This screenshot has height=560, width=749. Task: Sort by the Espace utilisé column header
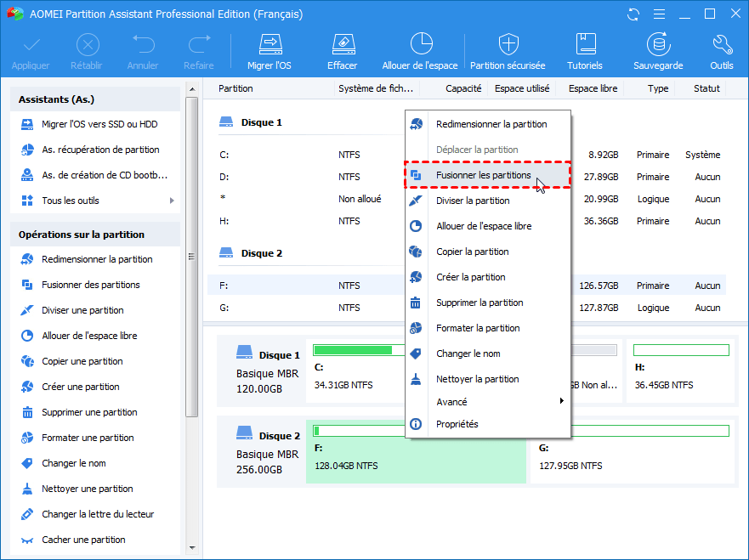point(522,88)
